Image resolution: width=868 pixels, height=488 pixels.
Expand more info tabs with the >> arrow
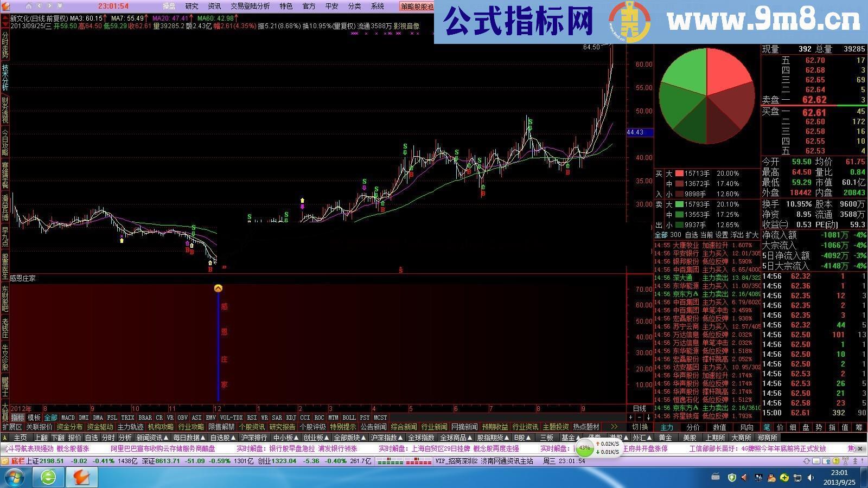coord(614,427)
